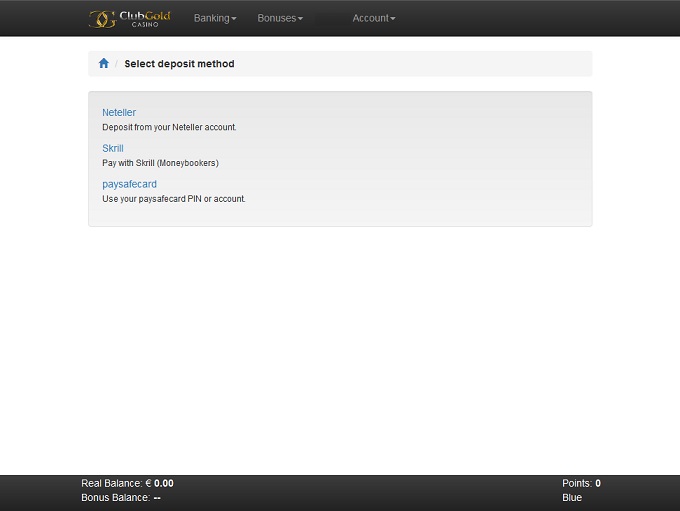Click the Bonus Balance in the footer
Screen dimensions: 680x511
[121, 497]
